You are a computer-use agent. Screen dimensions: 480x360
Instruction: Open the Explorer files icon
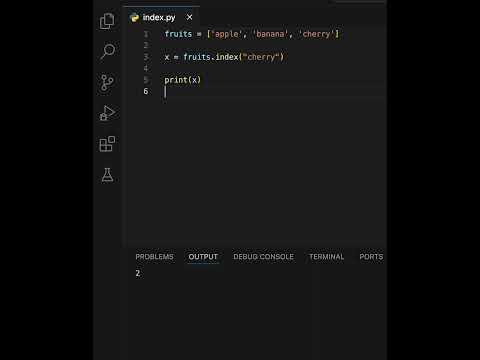pos(107,21)
